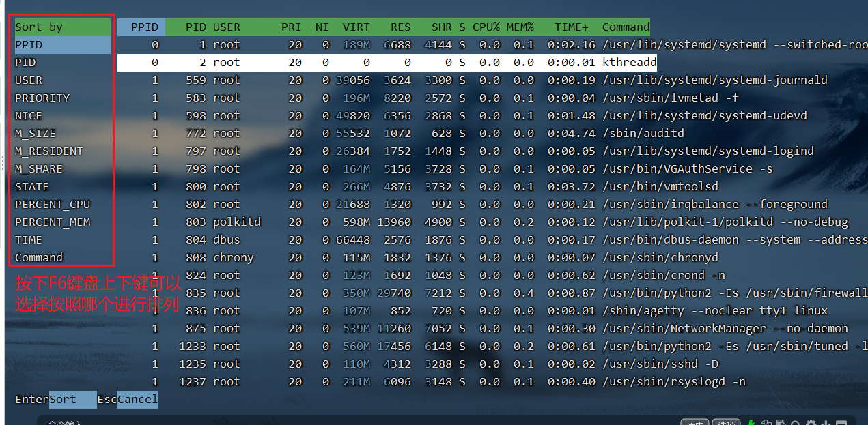
Task: Click the settings gear icon in bottom bar
Action: tap(811, 422)
